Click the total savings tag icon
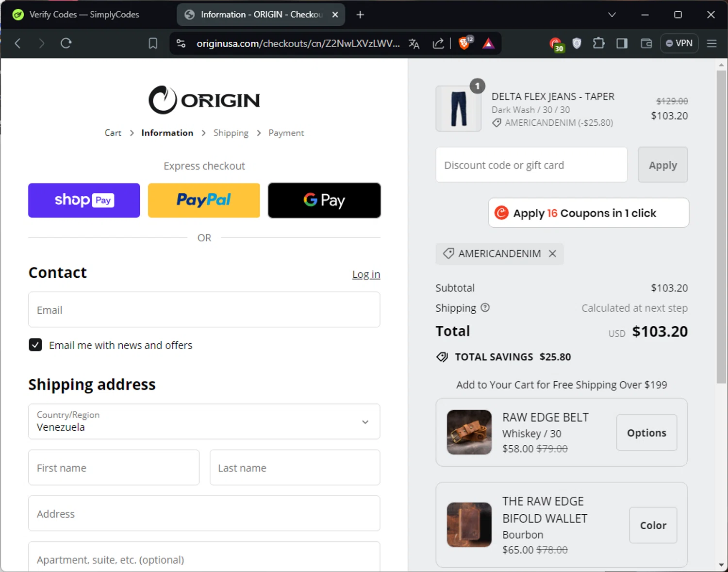Screen dimensions: 728x572 [x=442, y=357]
